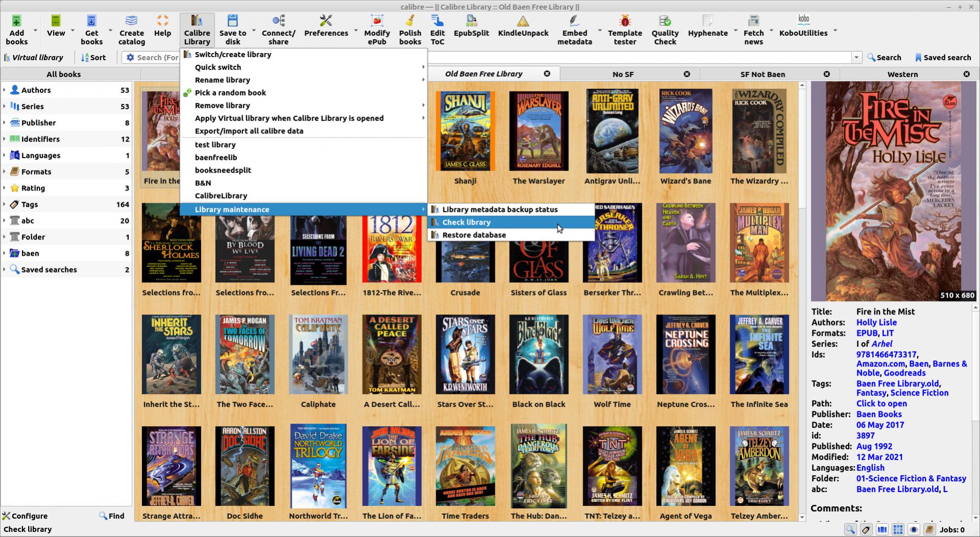Image resolution: width=980 pixels, height=537 pixels.
Task: Select Check library menu item
Action: point(511,222)
